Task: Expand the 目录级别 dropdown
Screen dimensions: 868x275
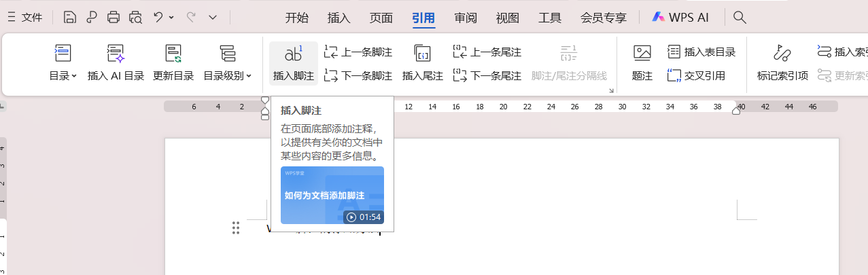Action: [x=228, y=76]
